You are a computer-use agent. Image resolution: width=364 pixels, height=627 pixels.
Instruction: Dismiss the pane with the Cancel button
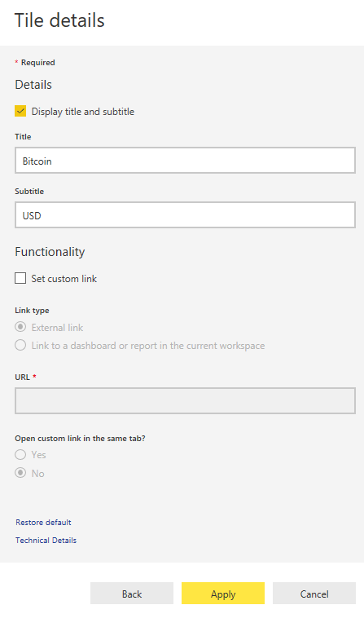[x=314, y=594]
